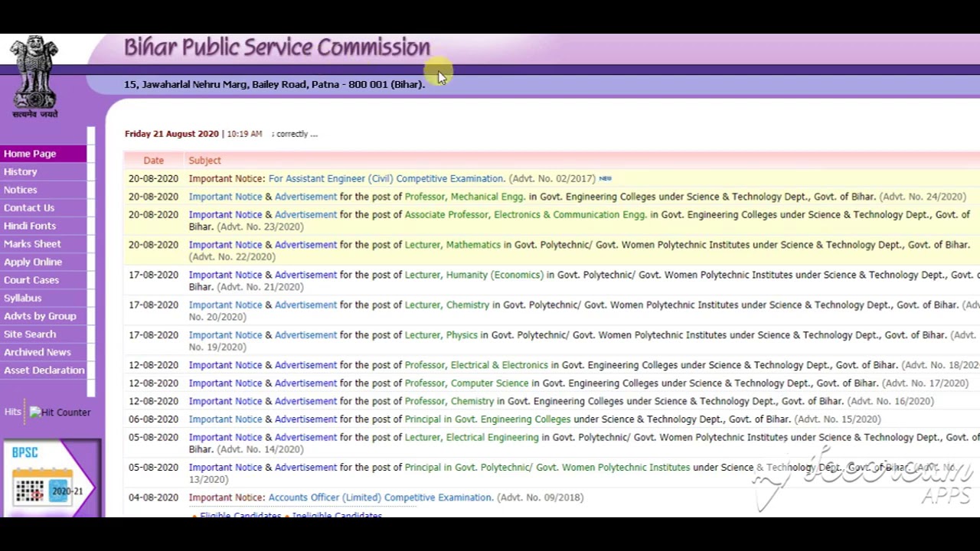This screenshot has width=980, height=551.
Task: Open Important Notice for Associate Professor Electronics
Action: (225, 215)
